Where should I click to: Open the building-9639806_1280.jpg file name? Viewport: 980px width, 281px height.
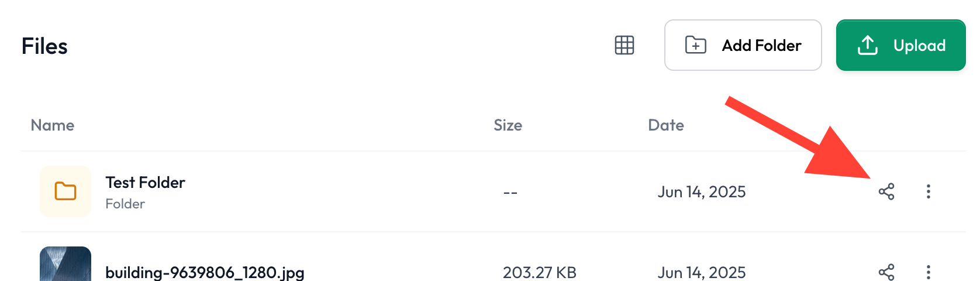(x=205, y=273)
